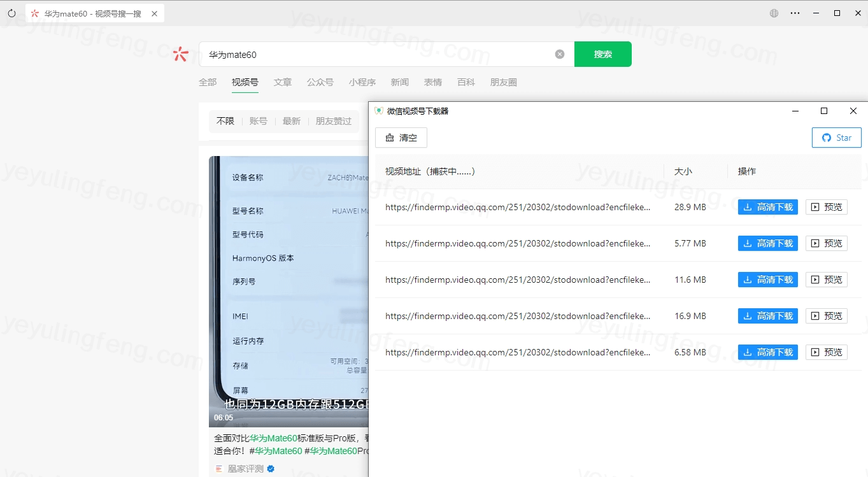The image size is (868, 477).
Task: Minimize the search window
Action: pos(816,13)
